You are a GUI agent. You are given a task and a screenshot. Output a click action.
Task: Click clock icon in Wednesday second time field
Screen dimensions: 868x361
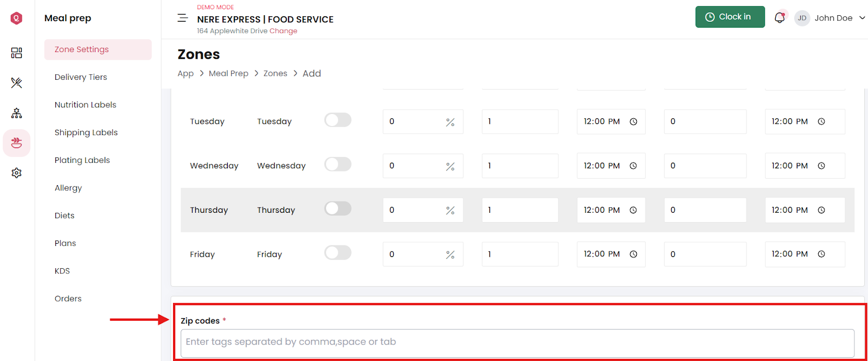(x=821, y=166)
